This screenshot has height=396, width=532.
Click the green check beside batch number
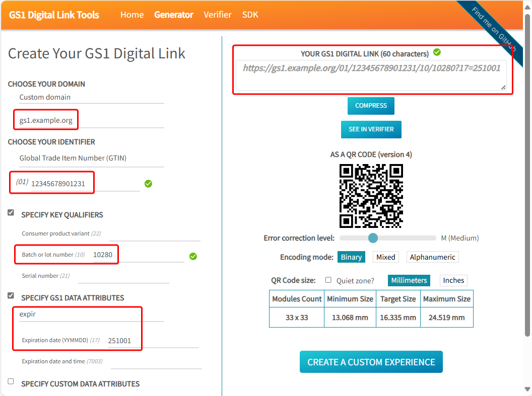point(193,257)
